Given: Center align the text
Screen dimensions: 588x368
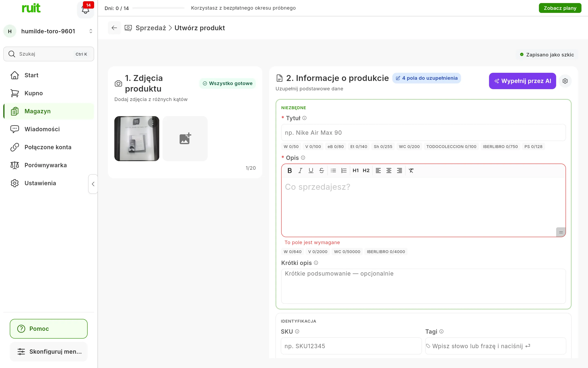Looking at the screenshot, I should click(x=389, y=171).
